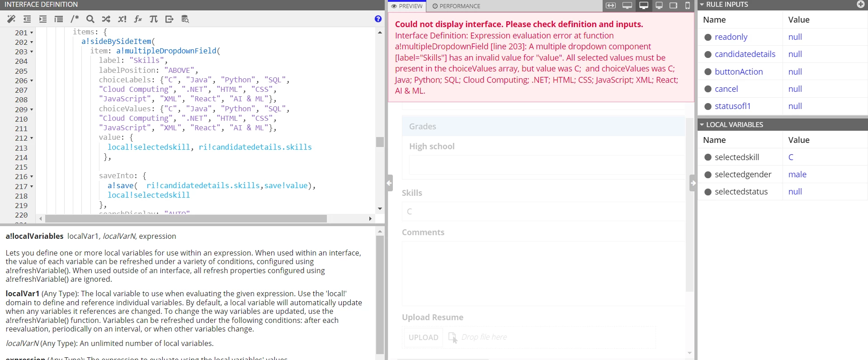This screenshot has width=868, height=360.
Task: Collapse the definition pane with left arrow handle
Action: coord(389,183)
